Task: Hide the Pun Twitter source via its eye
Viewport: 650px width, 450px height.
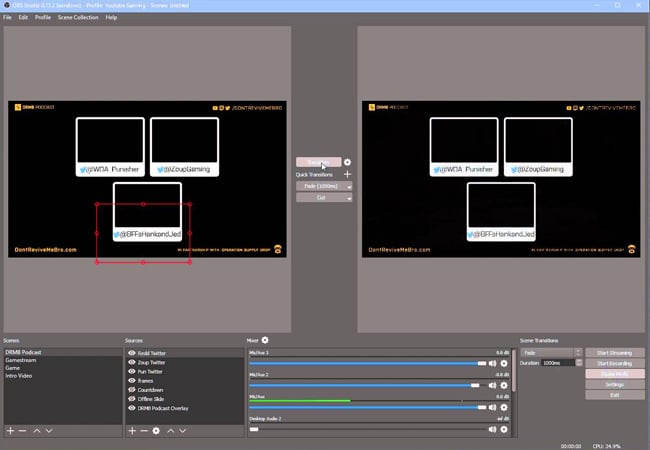Action: (132, 371)
